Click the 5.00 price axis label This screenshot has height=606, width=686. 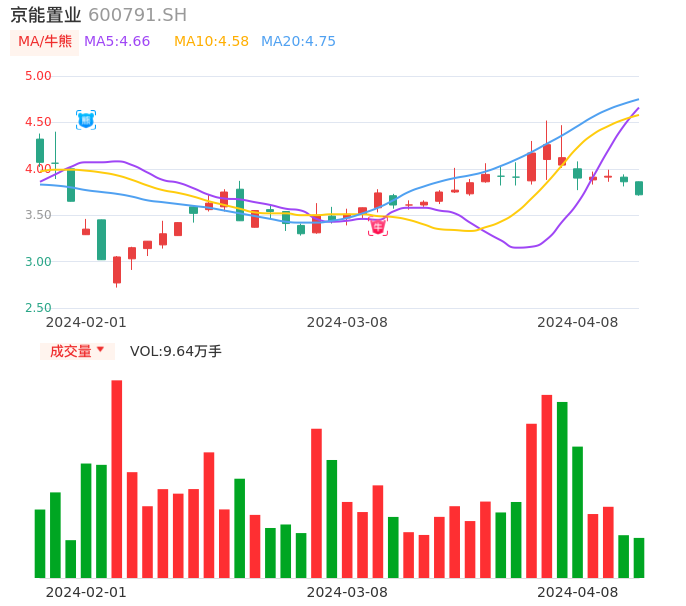pyautogui.click(x=38, y=76)
